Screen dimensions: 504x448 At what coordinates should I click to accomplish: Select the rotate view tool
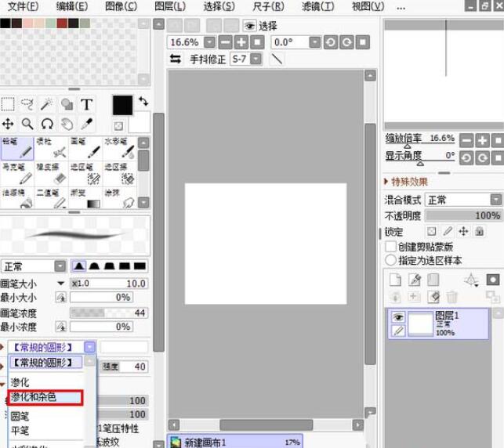coord(47,124)
